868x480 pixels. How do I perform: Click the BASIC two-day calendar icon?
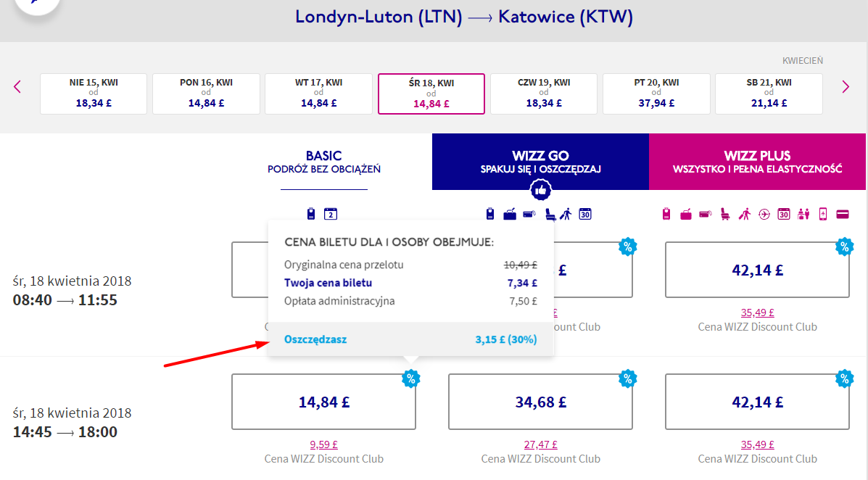pyautogui.click(x=331, y=214)
